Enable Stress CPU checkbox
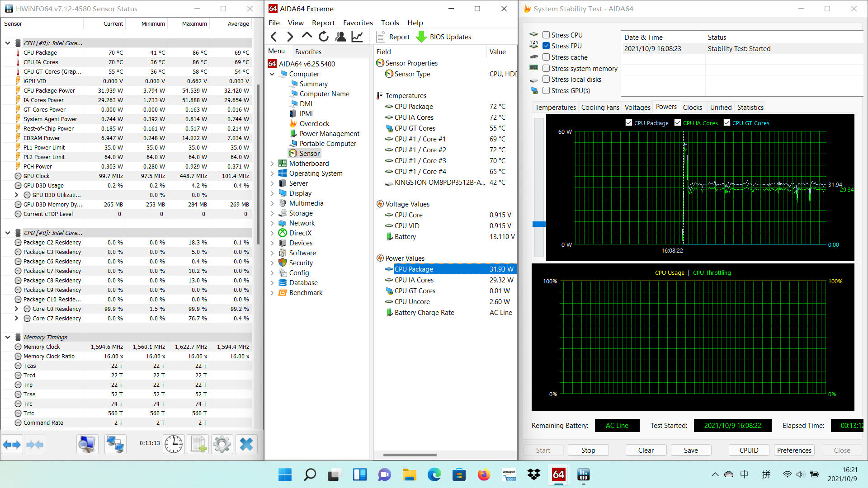The height and width of the screenshot is (488, 868). 546,35
